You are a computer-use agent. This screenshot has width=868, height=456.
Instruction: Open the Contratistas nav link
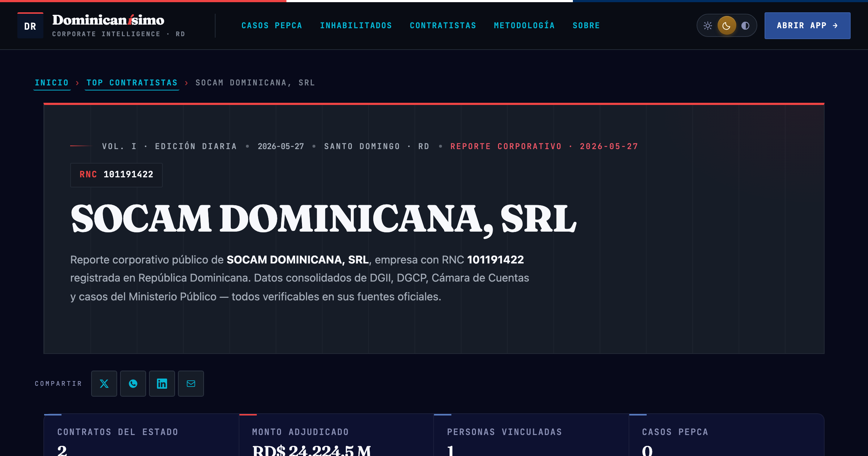point(443,25)
